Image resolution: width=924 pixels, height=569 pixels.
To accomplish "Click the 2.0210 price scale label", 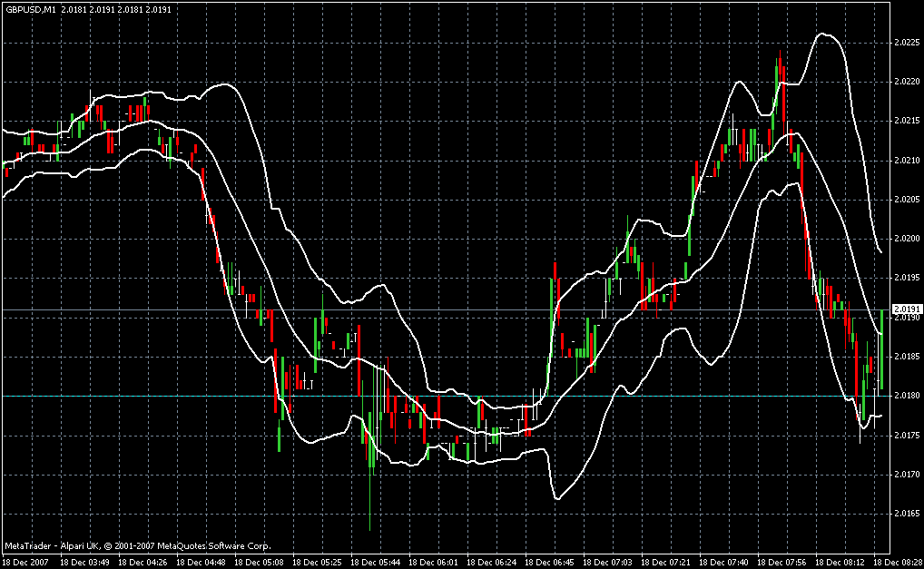I will (907, 161).
